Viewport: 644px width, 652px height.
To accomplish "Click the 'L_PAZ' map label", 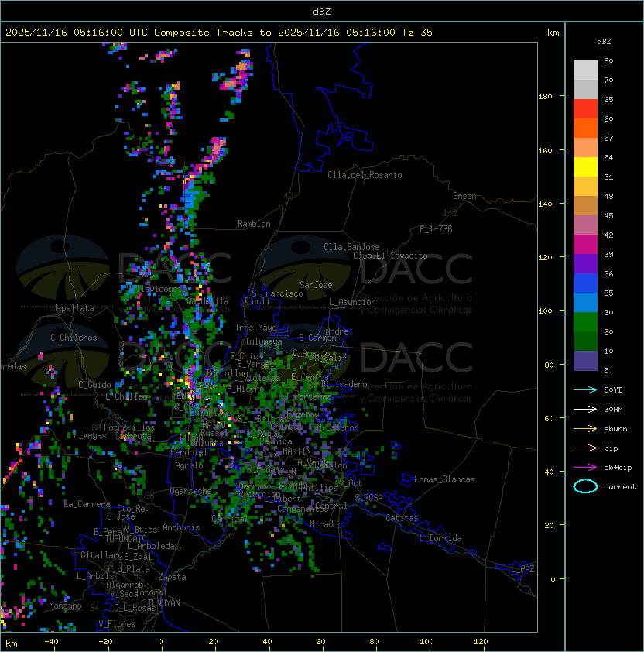I will 522,569.
